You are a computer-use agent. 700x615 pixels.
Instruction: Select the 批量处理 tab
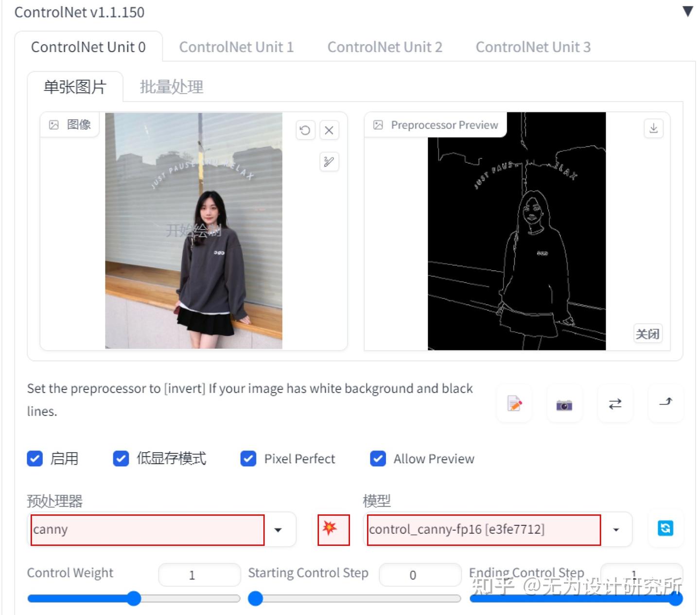(x=171, y=87)
